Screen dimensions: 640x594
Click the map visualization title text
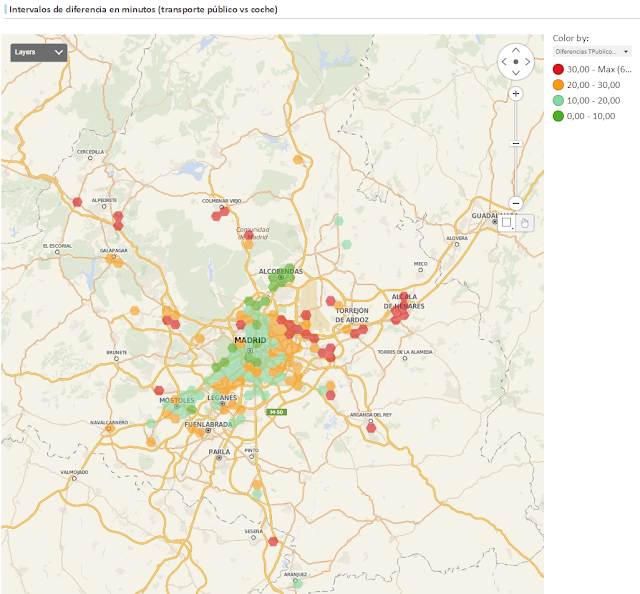point(144,9)
